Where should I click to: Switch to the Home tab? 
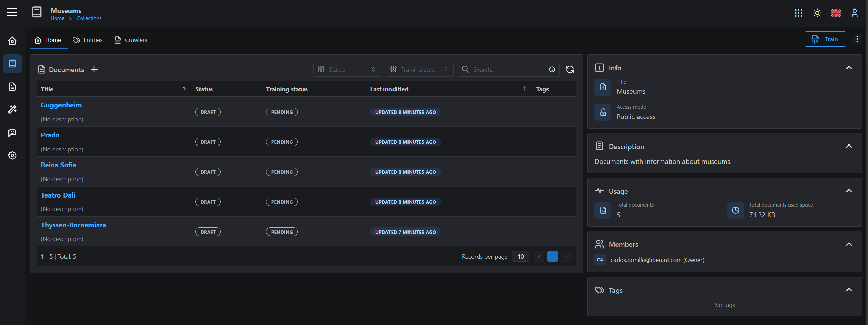[48, 40]
